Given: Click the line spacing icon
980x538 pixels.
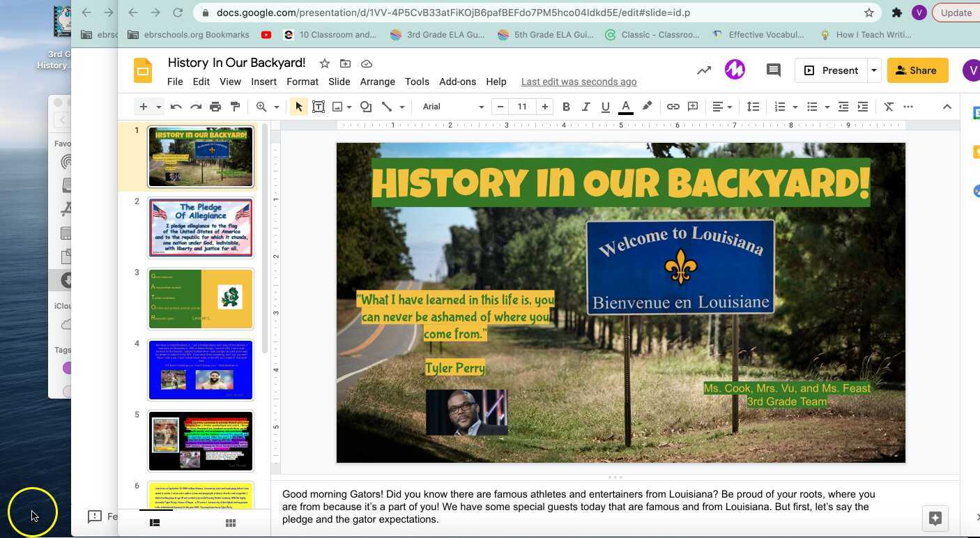Looking at the screenshot, I should click(753, 107).
